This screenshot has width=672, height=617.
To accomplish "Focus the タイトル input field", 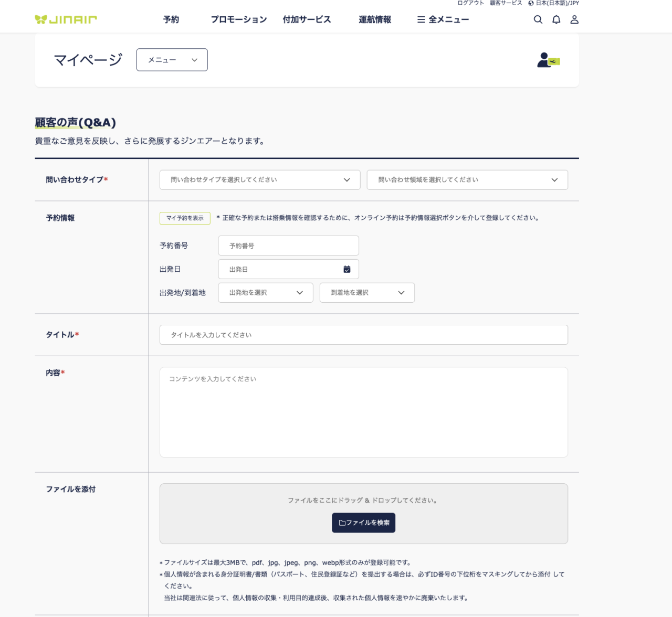I will (x=363, y=335).
